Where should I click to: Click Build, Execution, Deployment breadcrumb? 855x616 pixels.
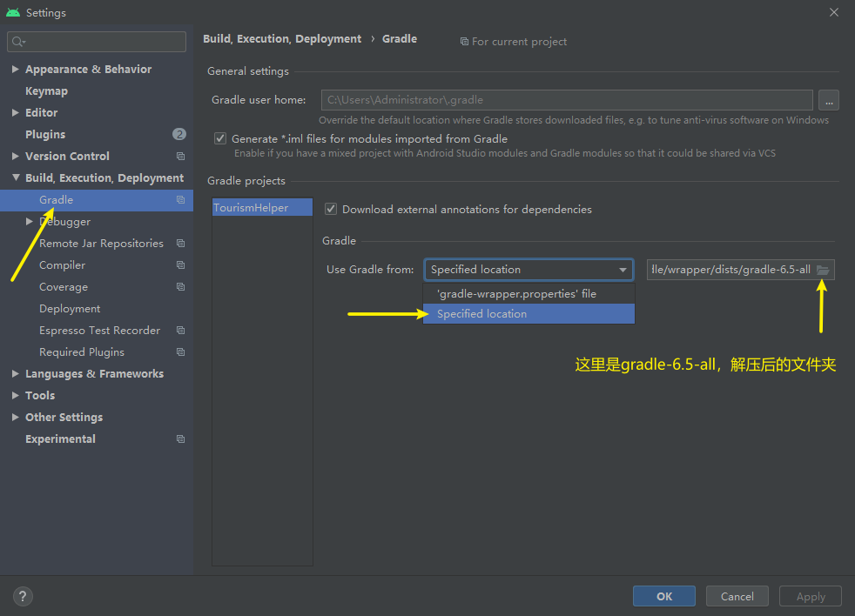coord(282,39)
